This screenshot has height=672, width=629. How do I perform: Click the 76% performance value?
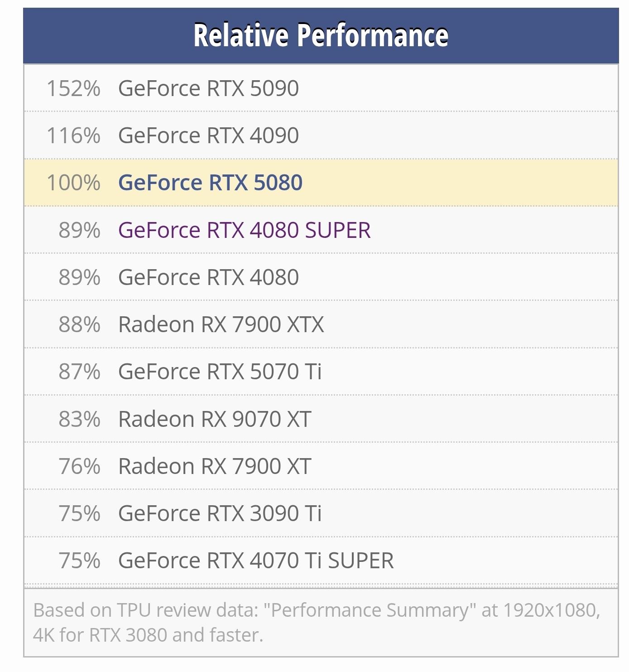[79, 466]
